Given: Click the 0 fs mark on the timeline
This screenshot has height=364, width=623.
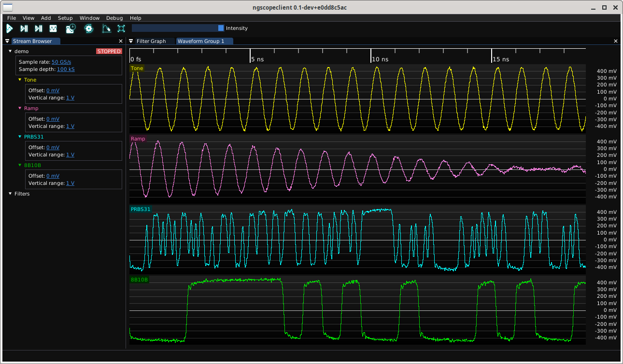Looking at the screenshot, I should point(136,59).
